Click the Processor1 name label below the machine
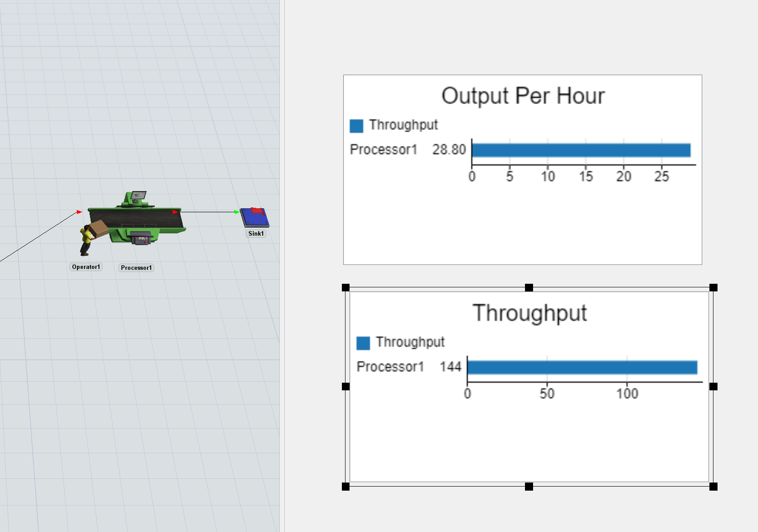This screenshot has width=758, height=532. point(136,268)
